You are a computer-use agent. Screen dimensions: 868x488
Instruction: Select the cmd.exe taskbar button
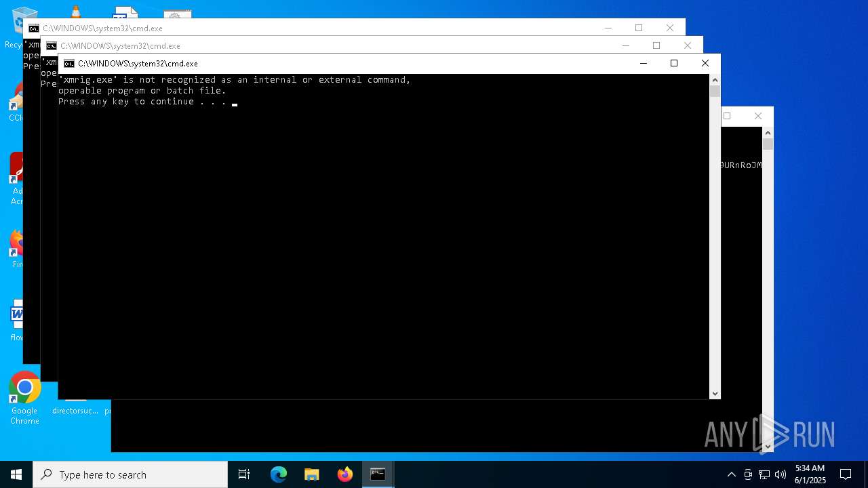(378, 474)
